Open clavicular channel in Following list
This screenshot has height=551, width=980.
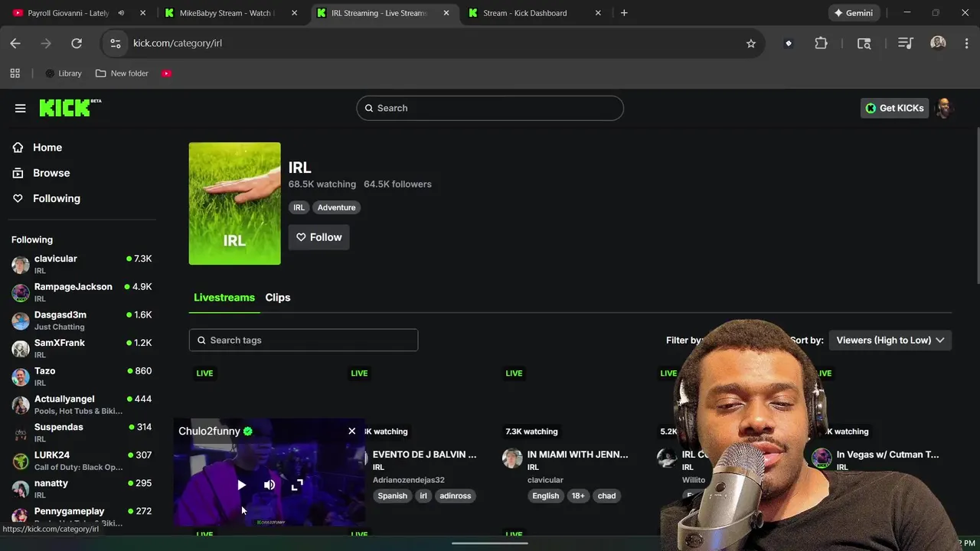(x=81, y=265)
